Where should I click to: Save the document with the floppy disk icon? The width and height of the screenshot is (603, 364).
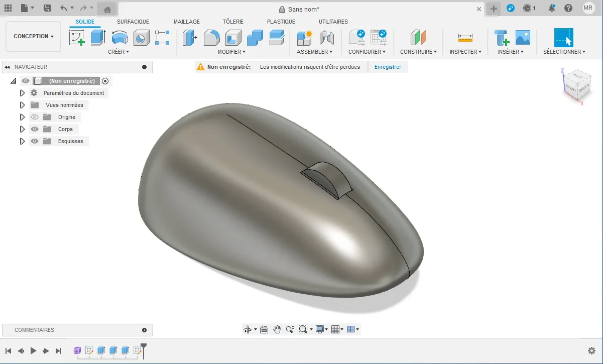47,8
